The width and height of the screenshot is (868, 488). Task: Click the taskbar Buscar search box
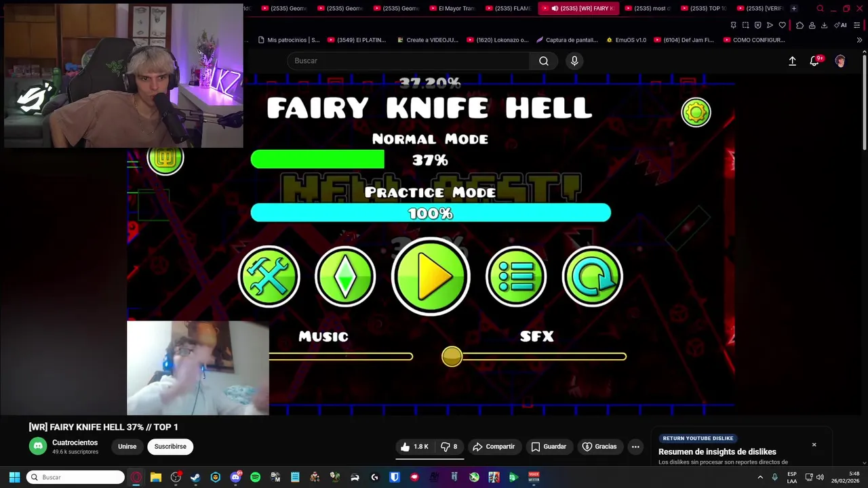(x=75, y=477)
